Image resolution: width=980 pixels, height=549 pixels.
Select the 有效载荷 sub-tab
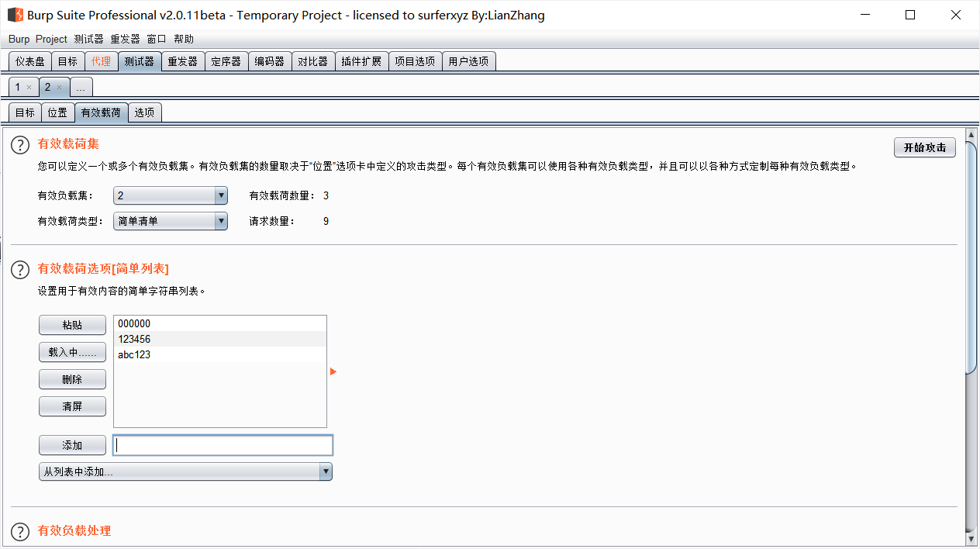click(x=101, y=112)
